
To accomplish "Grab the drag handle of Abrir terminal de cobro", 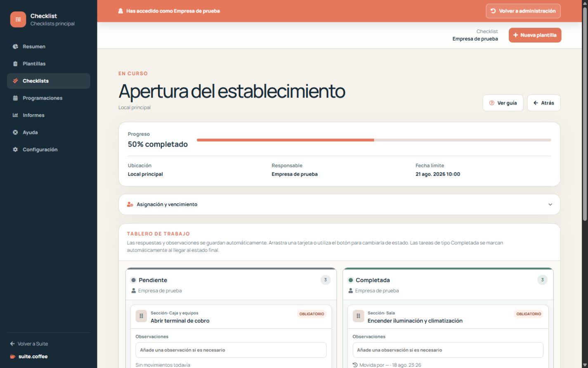I will (x=141, y=316).
